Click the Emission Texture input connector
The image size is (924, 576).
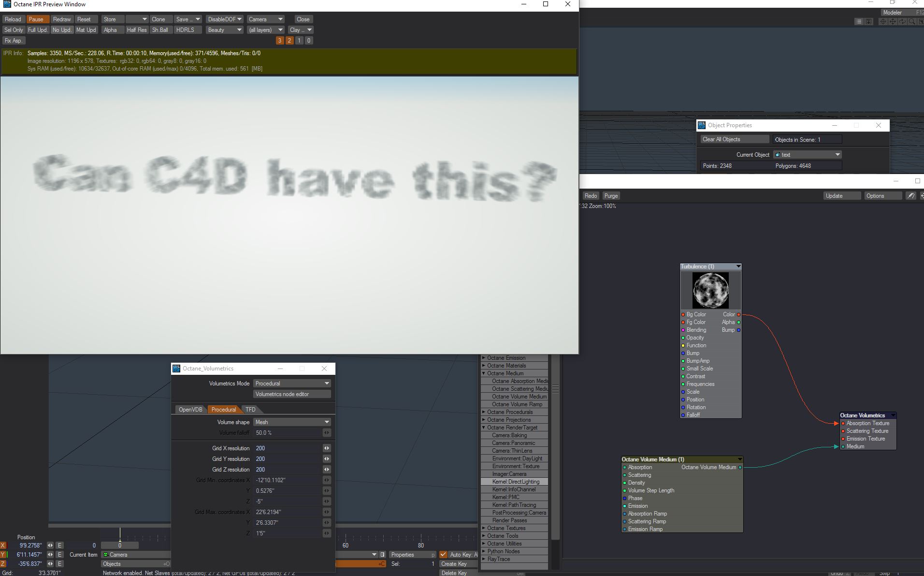click(843, 439)
